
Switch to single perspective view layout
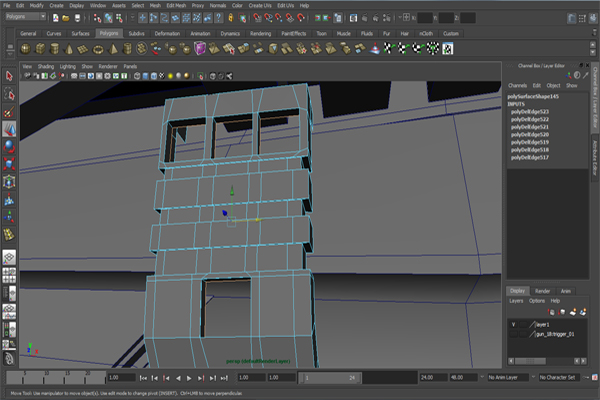(x=9, y=257)
